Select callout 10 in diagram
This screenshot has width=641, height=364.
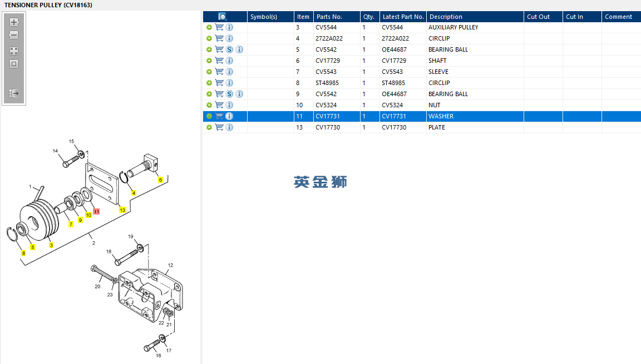[x=88, y=215]
